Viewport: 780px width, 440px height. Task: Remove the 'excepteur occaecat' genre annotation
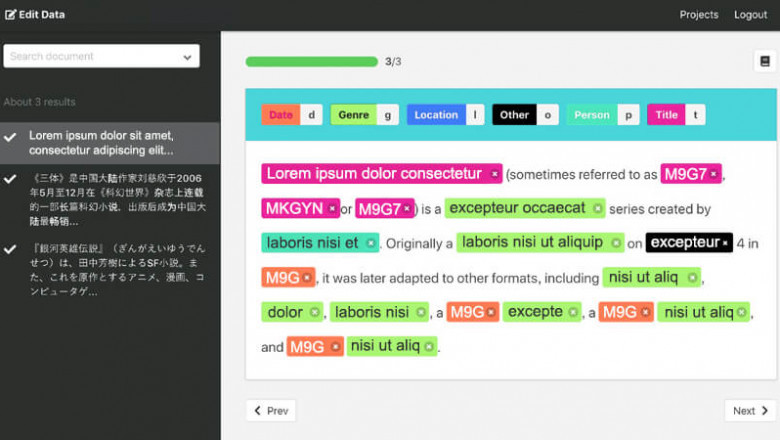pos(598,208)
